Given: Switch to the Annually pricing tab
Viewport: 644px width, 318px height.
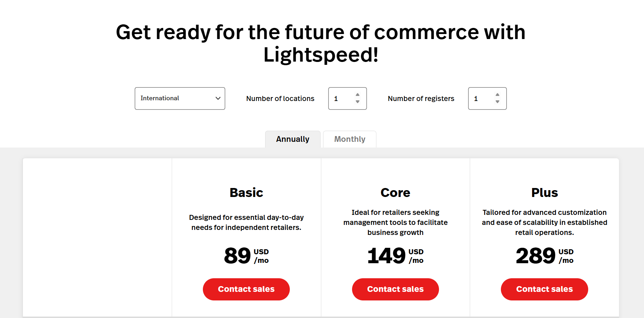Looking at the screenshot, I should (292, 139).
